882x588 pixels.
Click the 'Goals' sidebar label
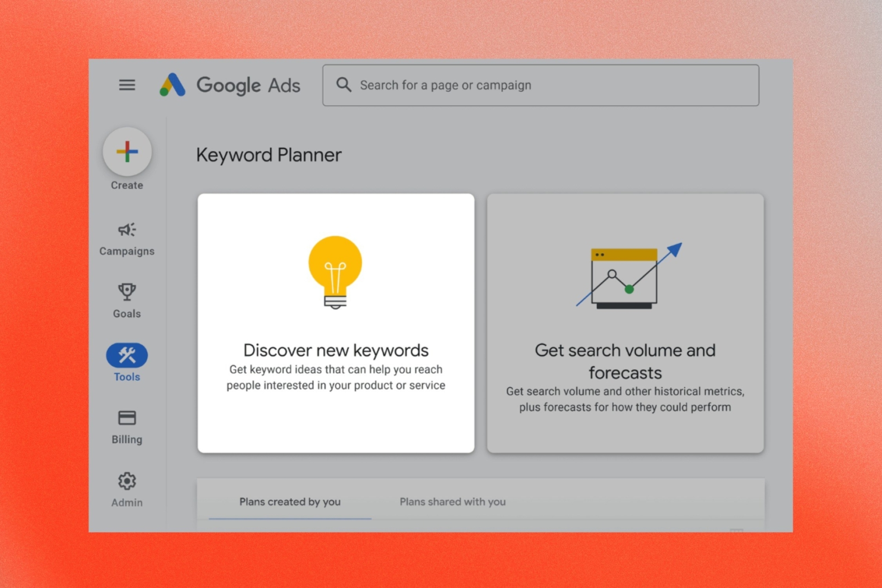pos(127,314)
